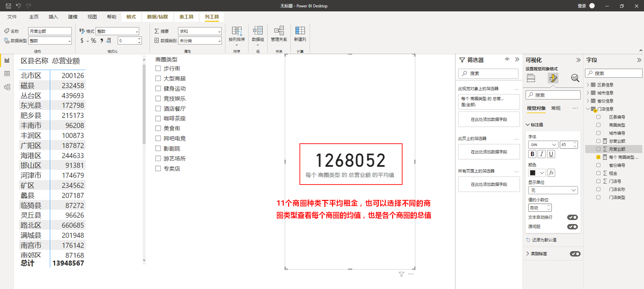Toggle the 文本自动换行 switch

click(573, 217)
